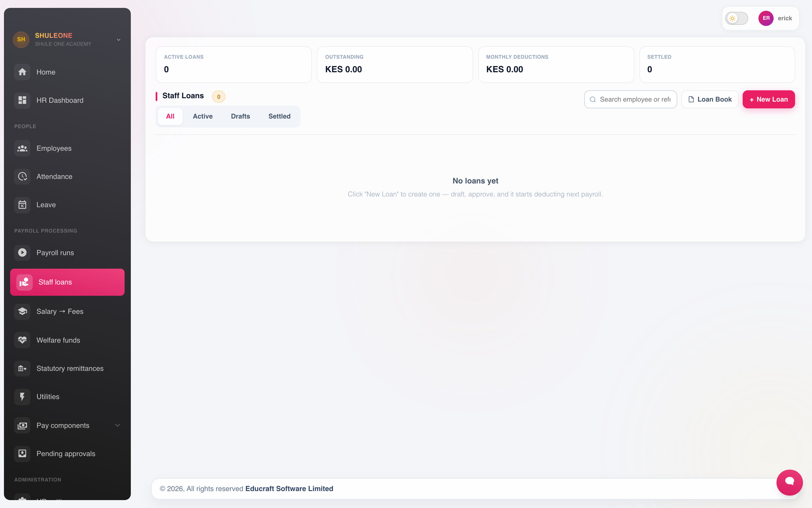
Task: Select the Attendance clock icon
Action: (22, 176)
